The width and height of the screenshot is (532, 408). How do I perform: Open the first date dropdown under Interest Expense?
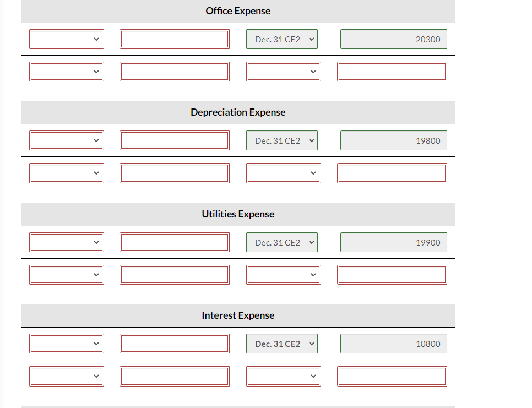66,343
